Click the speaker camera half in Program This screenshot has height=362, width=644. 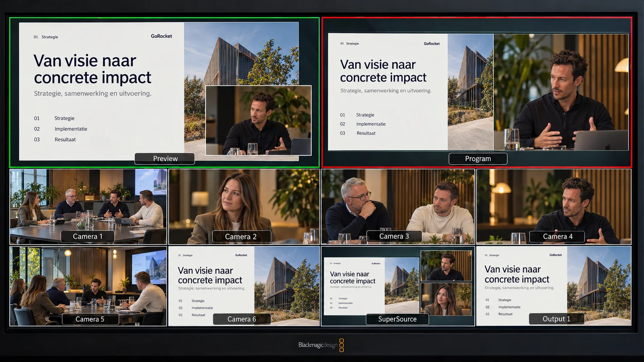coord(561,92)
